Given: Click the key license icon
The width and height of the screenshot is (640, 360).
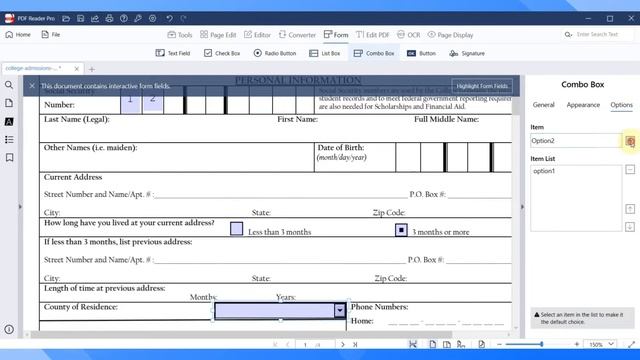Looking at the screenshot, I should (x=138, y=18).
